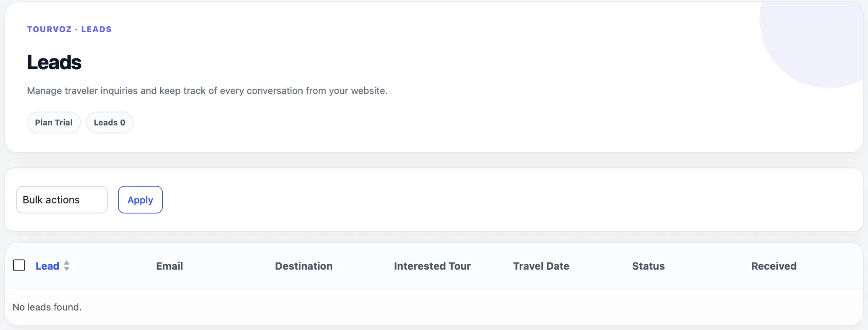Select the Leads 0 count badge
The image size is (868, 330).
point(109,123)
